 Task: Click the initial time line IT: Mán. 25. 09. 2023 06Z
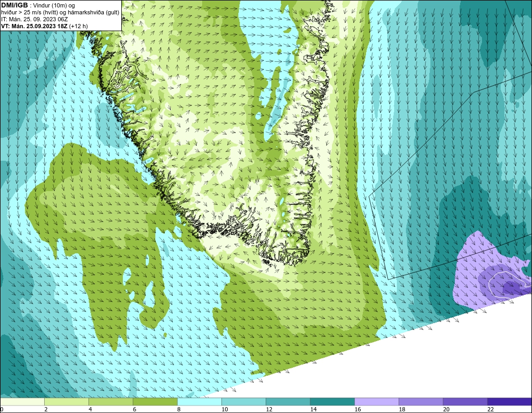tap(34, 19)
